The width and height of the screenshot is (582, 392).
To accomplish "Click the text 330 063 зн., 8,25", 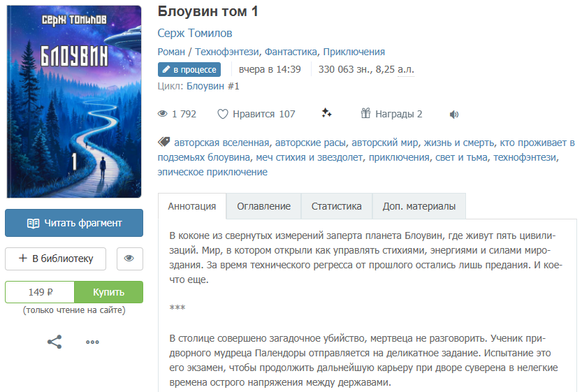I will point(356,69).
